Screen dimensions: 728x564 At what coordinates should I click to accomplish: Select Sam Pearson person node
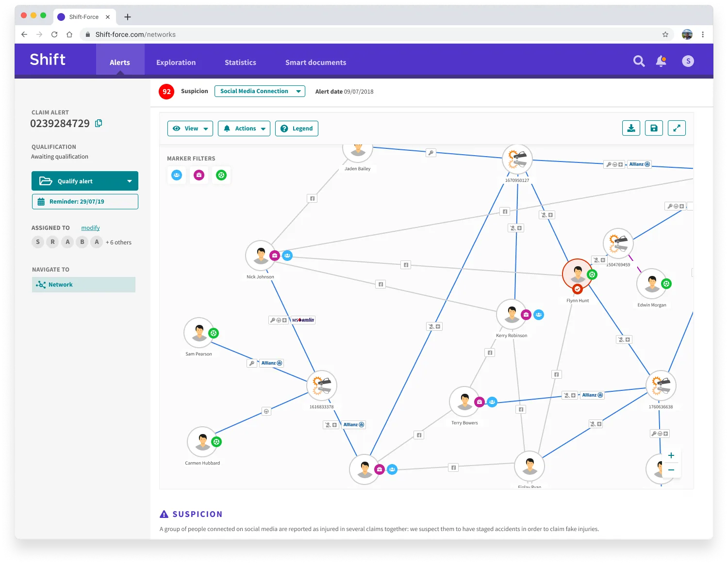click(199, 333)
